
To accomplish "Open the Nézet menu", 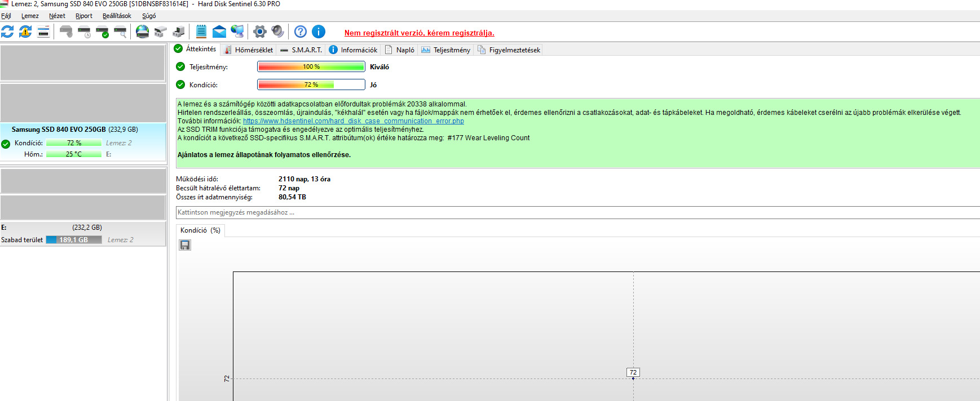I will [x=57, y=16].
